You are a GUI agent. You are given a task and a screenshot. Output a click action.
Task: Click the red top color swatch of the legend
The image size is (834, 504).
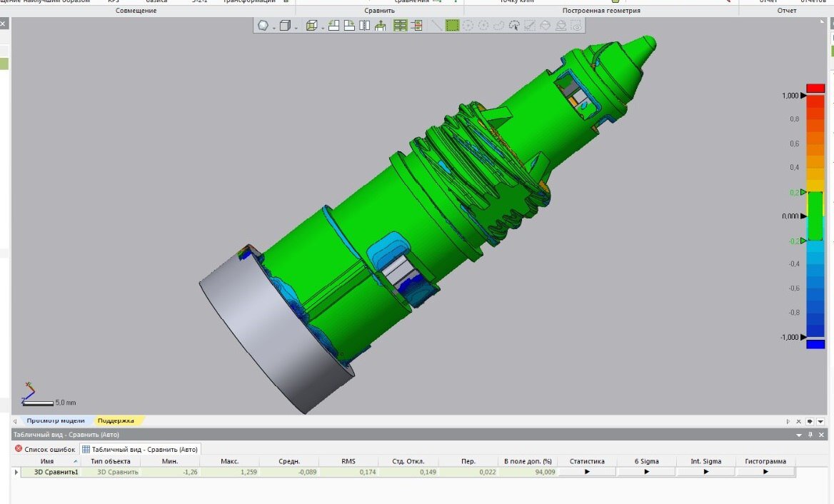click(815, 89)
